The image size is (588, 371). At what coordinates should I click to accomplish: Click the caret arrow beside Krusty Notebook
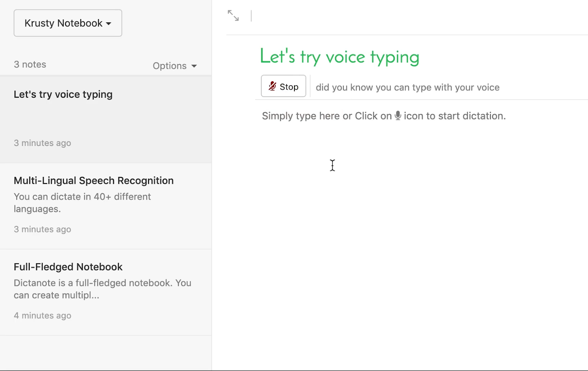(109, 24)
